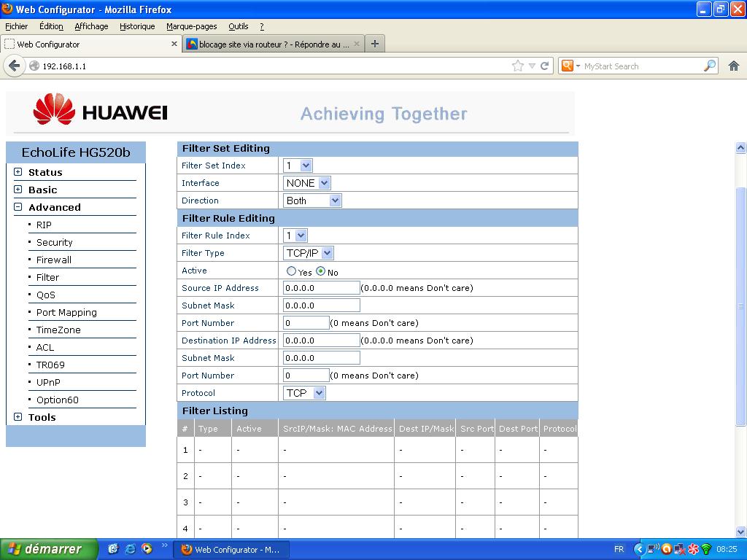This screenshot has width=747, height=560.
Task: Collapse the Advanced menu section
Action: click(x=18, y=207)
